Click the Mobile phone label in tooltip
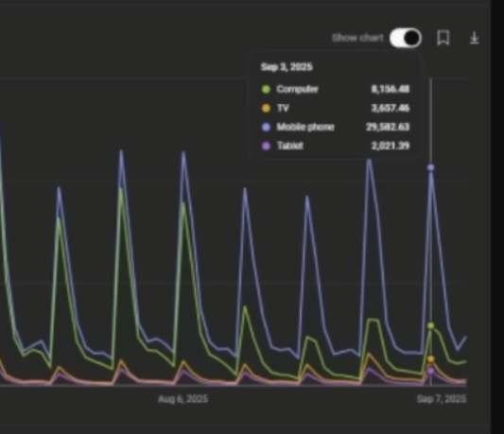The width and height of the screenshot is (504, 434). tap(305, 127)
